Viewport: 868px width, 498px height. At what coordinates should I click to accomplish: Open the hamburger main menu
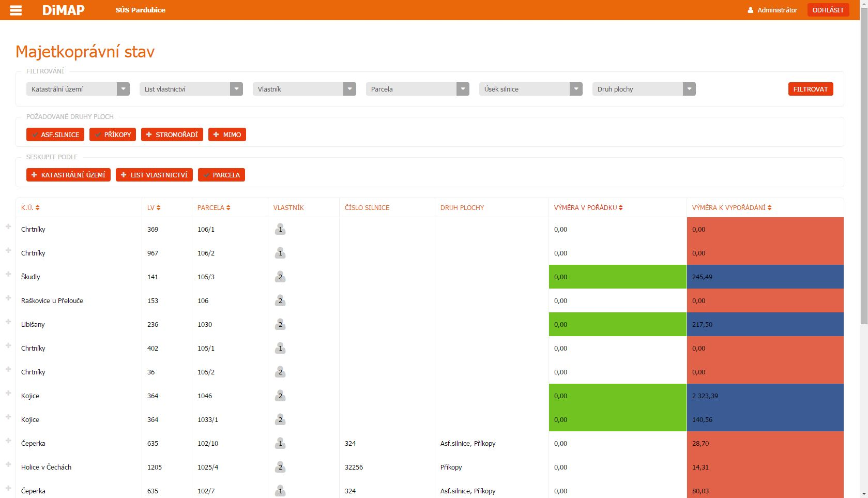(16, 10)
